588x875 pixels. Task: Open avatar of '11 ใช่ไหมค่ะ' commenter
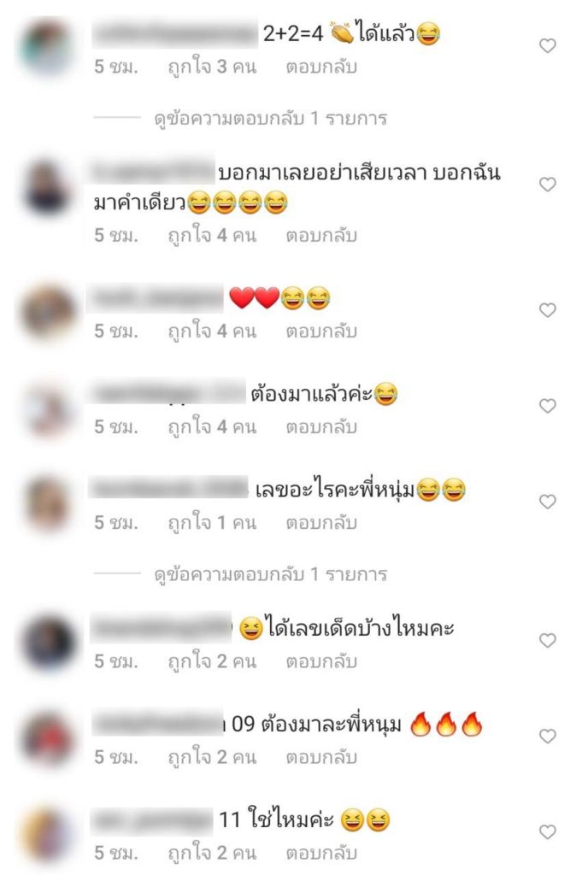47,832
